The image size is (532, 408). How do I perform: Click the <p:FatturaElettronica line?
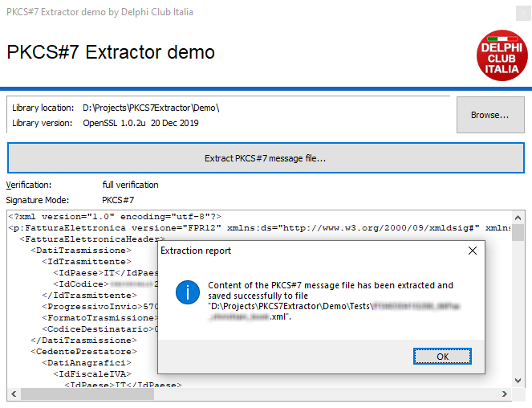[x=259, y=227]
